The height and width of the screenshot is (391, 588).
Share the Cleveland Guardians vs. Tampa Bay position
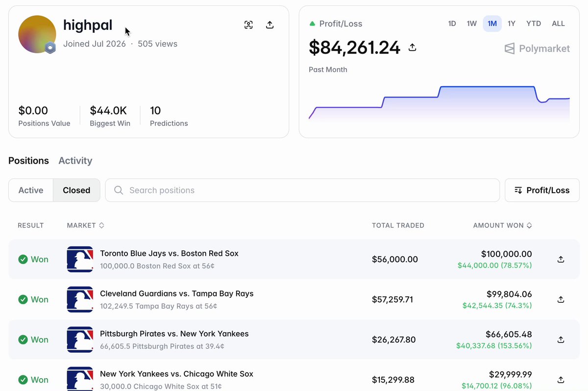[561, 299]
